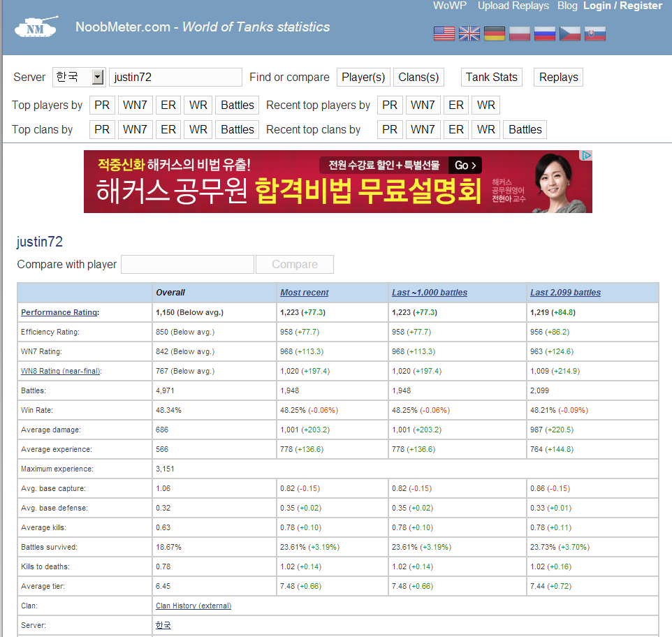Click the Compare with player input field
Viewport: 672px width, 637px height.
(x=187, y=264)
